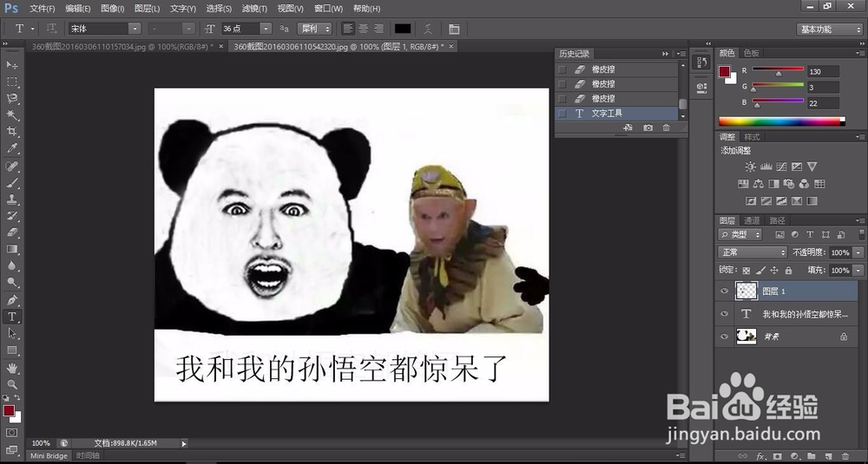This screenshot has width=868, height=464.
Task: Toggle history brush source for 文字工具 state
Action: [562, 114]
